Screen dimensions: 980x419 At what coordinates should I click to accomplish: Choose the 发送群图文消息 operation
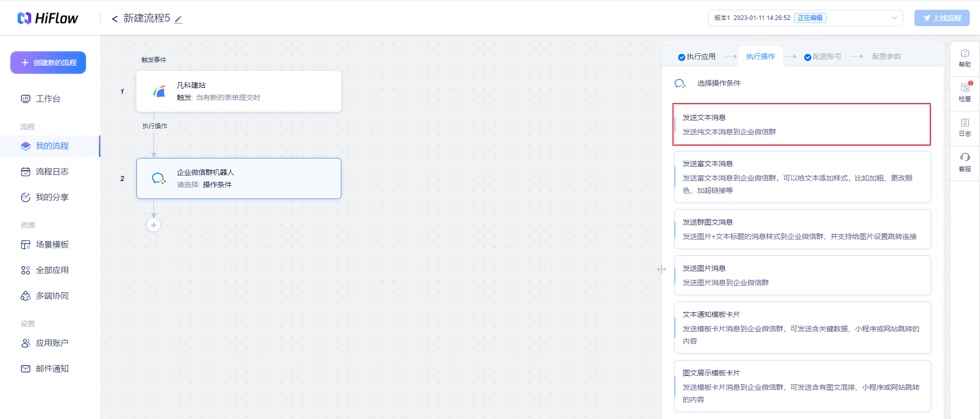pyautogui.click(x=803, y=229)
